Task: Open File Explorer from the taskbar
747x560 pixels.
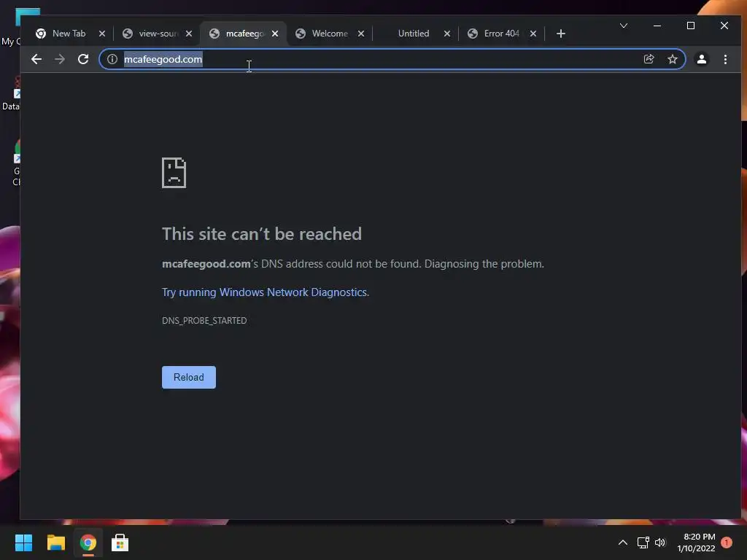Action: 55,542
